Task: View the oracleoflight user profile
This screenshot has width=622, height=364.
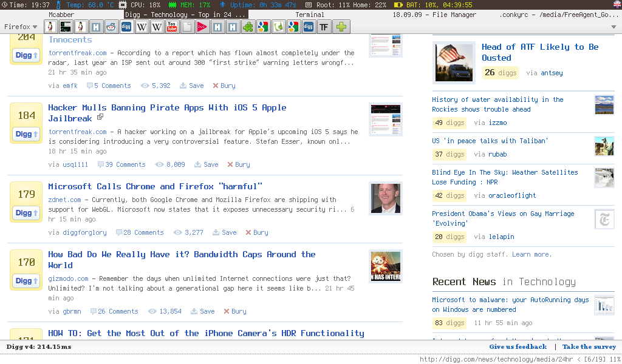Action: coord(512,195)
